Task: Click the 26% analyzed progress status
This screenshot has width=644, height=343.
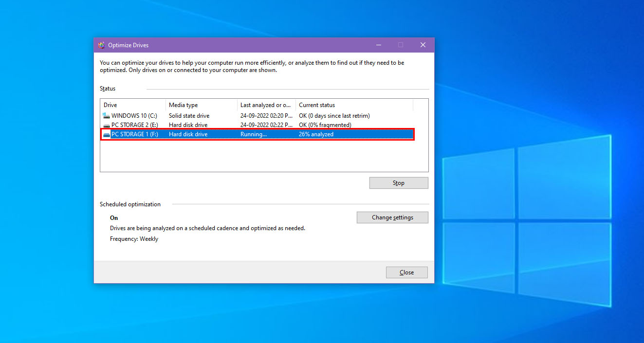Action: click(316, 134)
